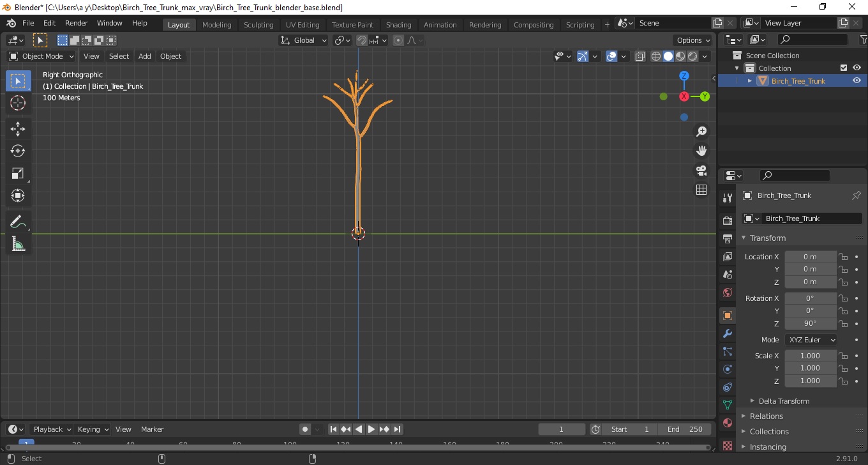Open the Render properties tab
Screen dimensions: 868x465
point(727,220)
